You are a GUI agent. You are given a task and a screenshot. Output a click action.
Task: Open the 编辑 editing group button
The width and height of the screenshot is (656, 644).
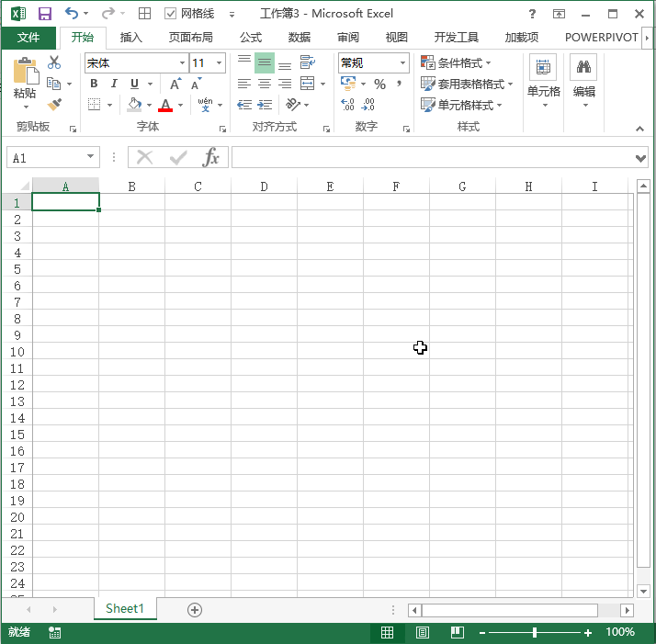[584, 82]
